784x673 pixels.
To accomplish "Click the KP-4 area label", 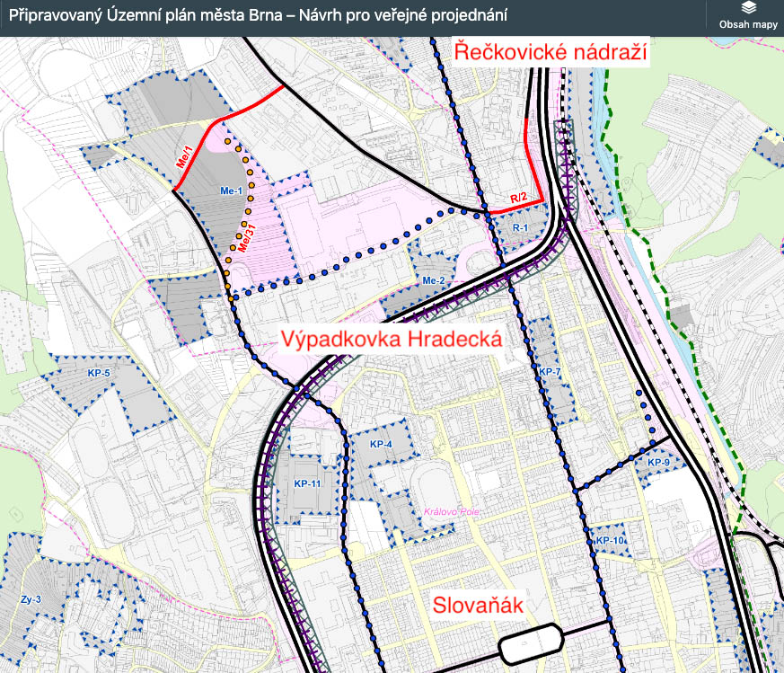I will click(x=382, y=445).
